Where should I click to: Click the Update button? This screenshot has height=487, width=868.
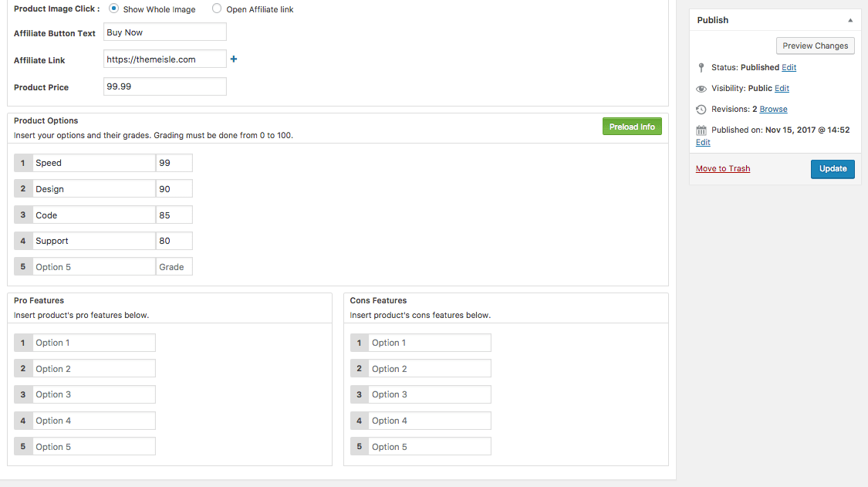[x=833, y=169]
